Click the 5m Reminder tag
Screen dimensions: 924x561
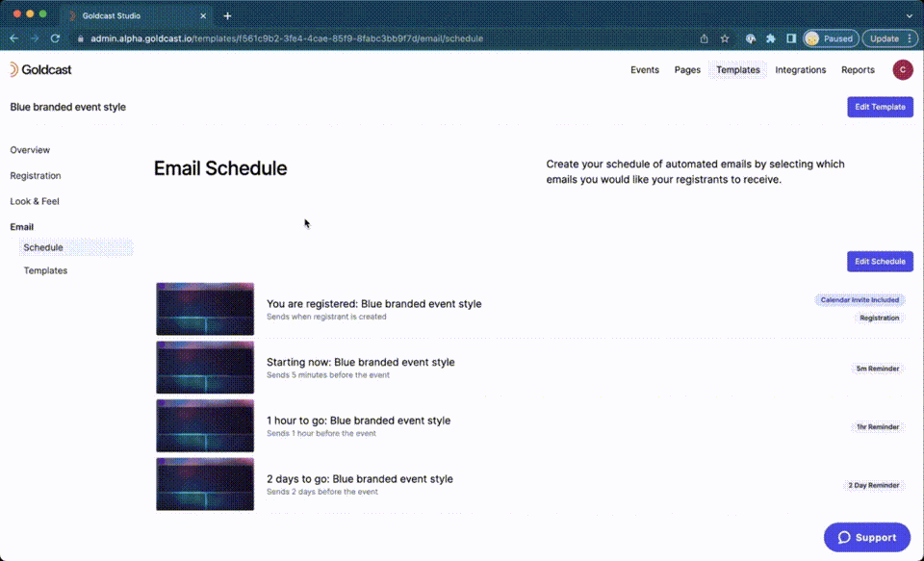click(878, 369)
